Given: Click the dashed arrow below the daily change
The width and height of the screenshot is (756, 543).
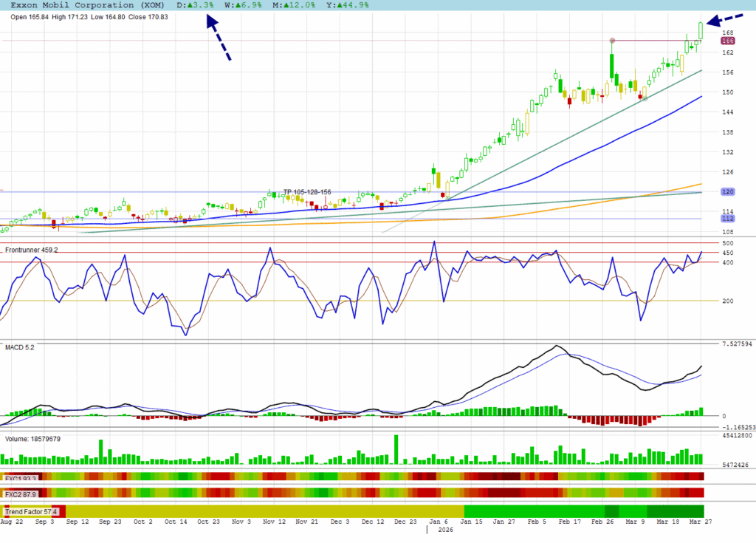Looking at the screenshot, I should 219,38.
